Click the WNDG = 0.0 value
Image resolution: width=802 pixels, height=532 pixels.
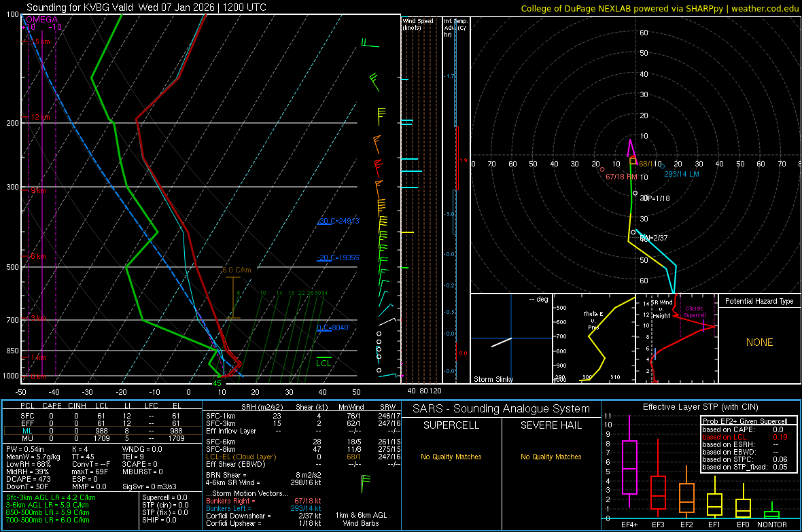(142, 449)
